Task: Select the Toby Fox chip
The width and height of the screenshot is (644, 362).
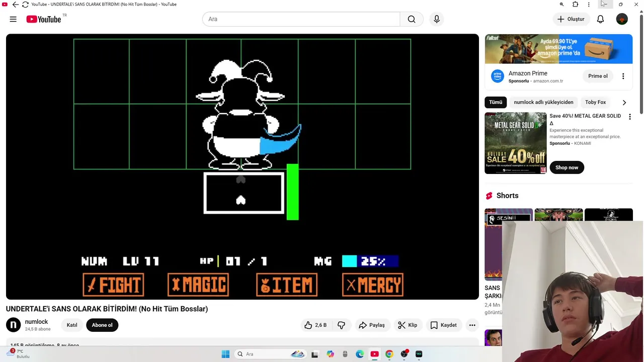Action: pos(595,102)
